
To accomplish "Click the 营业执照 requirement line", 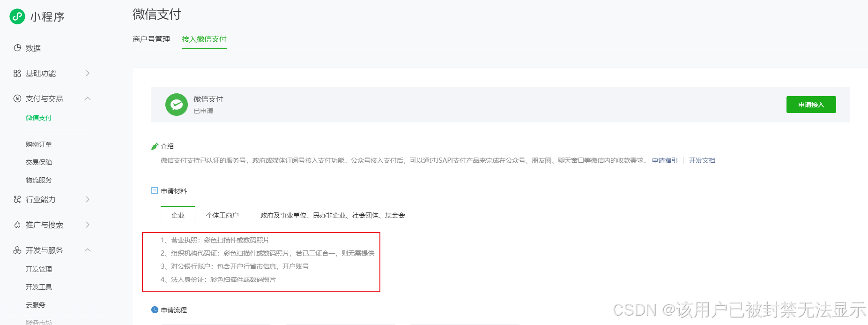I will pyautogui.click(x=215, y=240).
